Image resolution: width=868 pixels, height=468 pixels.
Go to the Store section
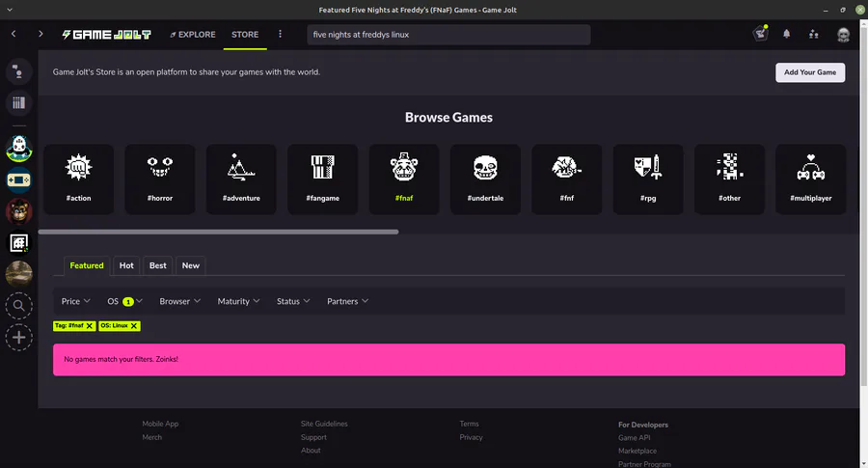coord(245,35)
